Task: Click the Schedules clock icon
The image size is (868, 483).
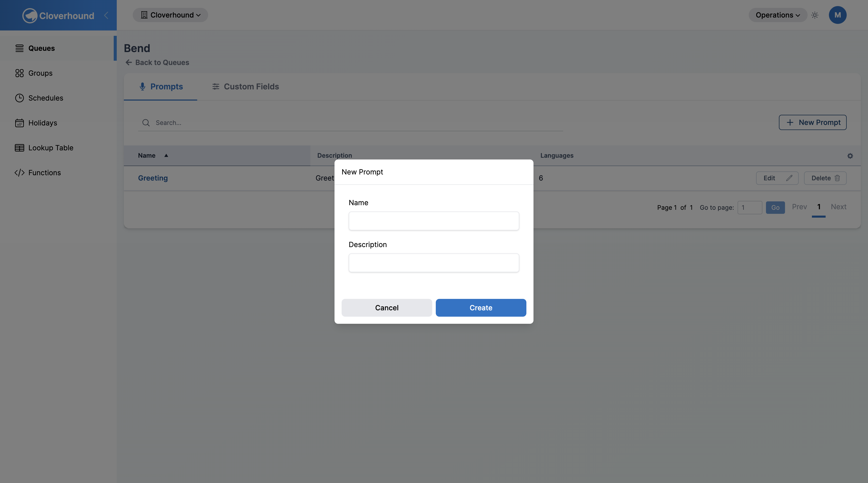Action: point(20,98)
